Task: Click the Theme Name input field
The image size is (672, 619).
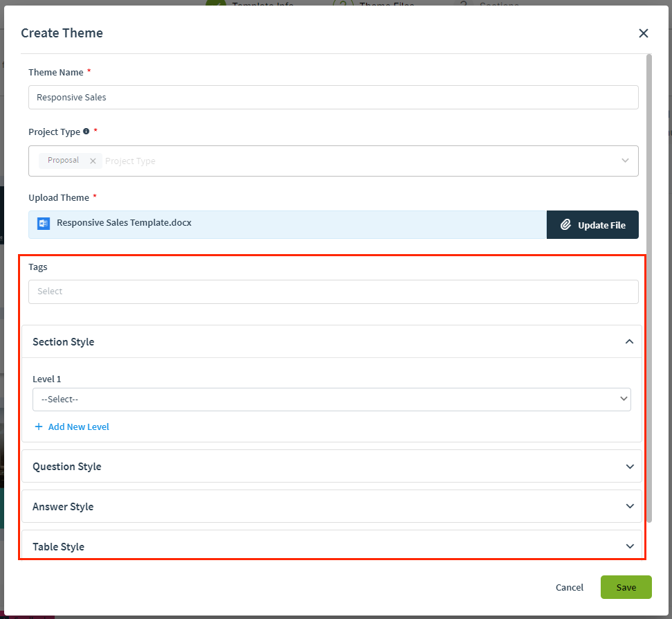Action: point(333,98)
